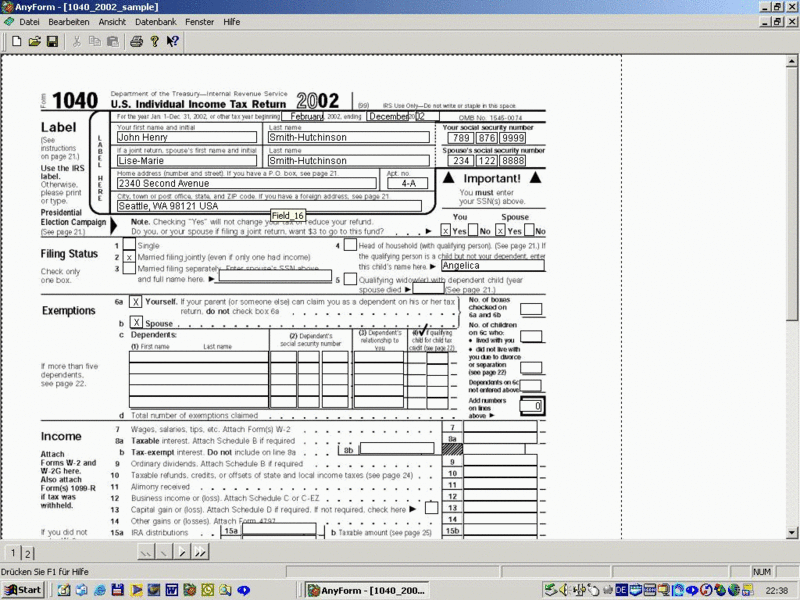Click the blue floppy icon in quick launch
This screenshot has width=800, height=600.
click(117, 590)
